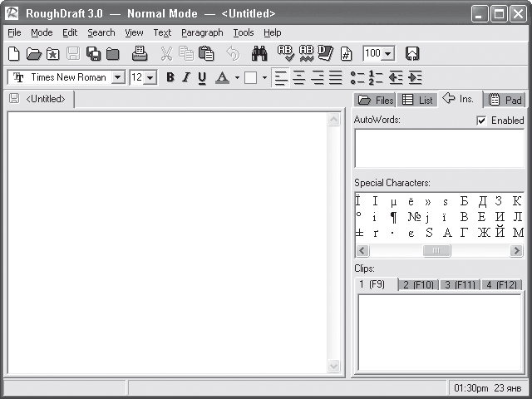Insert a bulleted list

point(357,77)
